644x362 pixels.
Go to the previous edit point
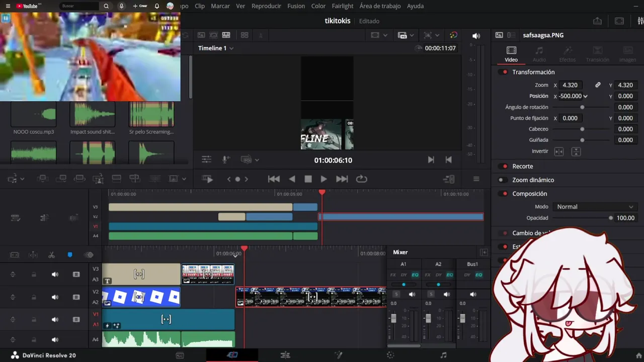(449, 160)
